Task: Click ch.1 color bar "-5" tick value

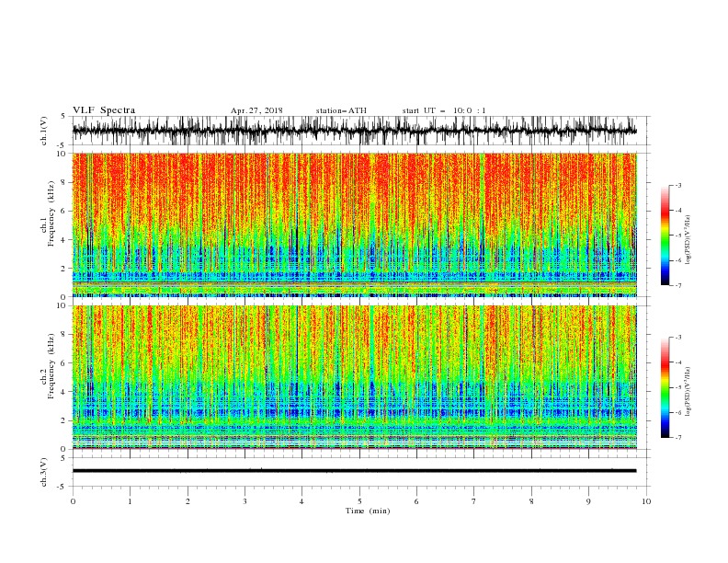Action: 678,236
